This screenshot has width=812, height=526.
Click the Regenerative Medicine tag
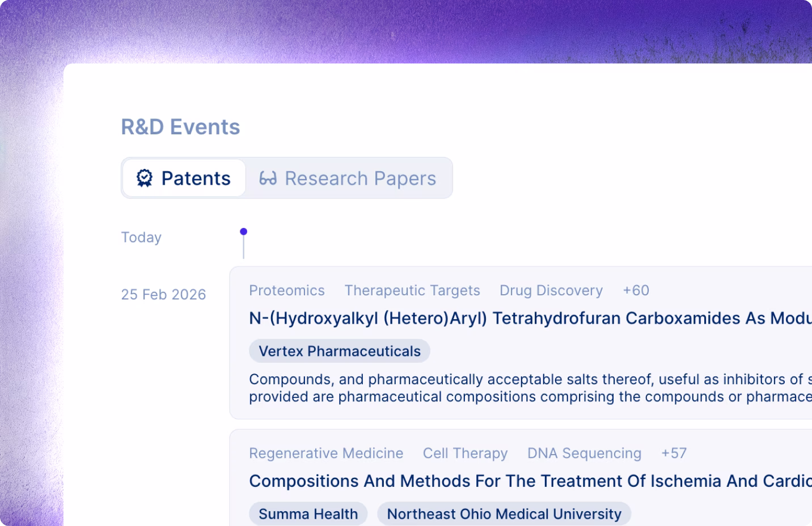(326, 453)
